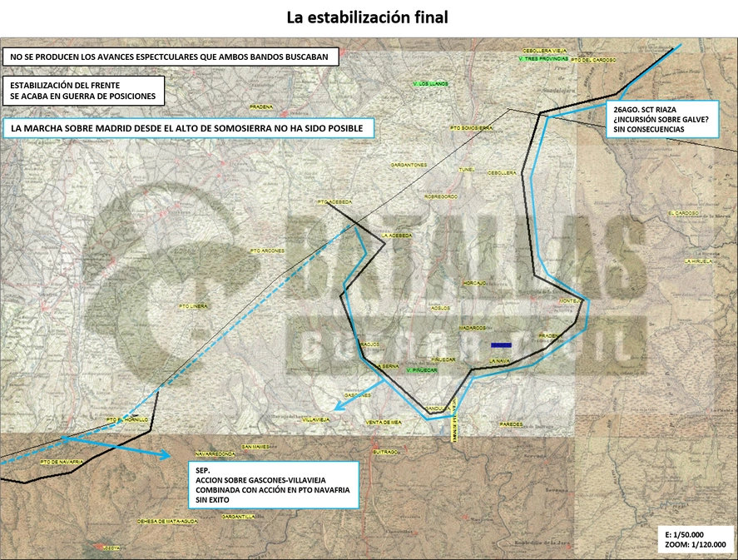Image resolution: width=738 pixels, height=560 pixels.
Task: Click the "CEBOLLERA VIEJA" map label
Action: 545,51
